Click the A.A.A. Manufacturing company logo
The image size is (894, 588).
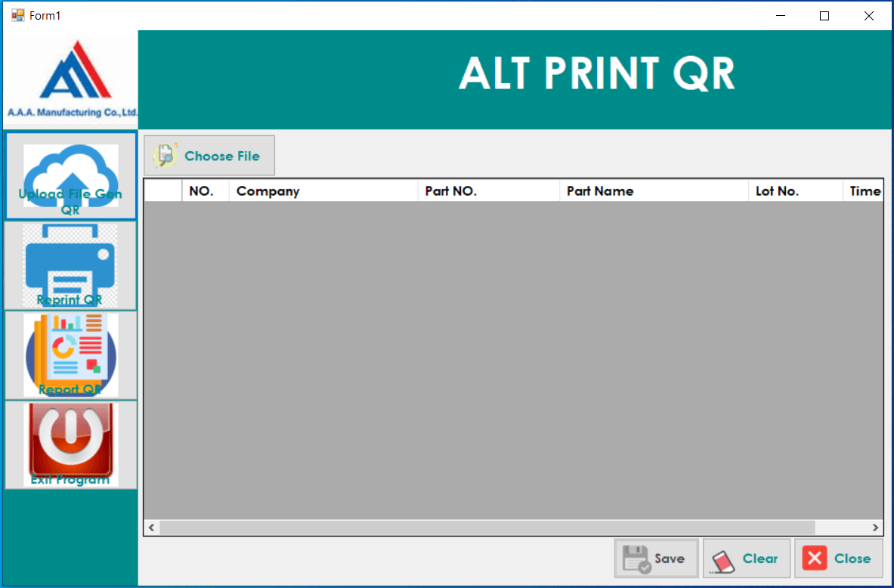[70, 79]
